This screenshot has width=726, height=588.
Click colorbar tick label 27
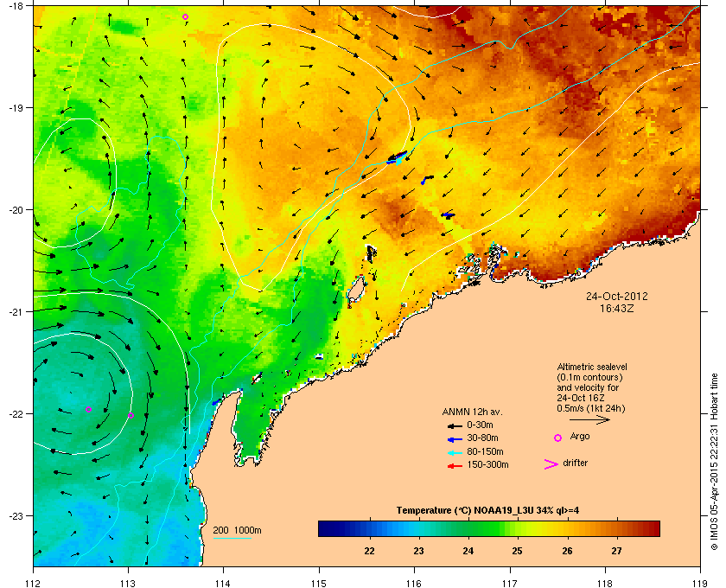point(616,551)
